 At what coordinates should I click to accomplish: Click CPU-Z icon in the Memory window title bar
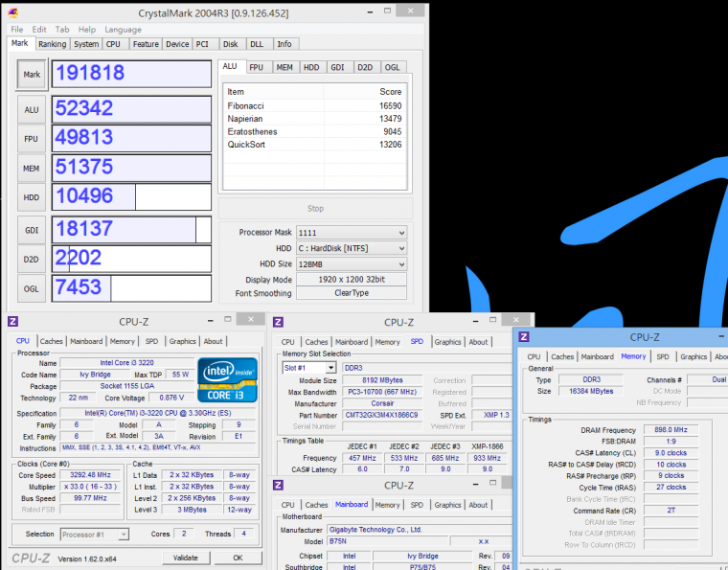[523, 336]
